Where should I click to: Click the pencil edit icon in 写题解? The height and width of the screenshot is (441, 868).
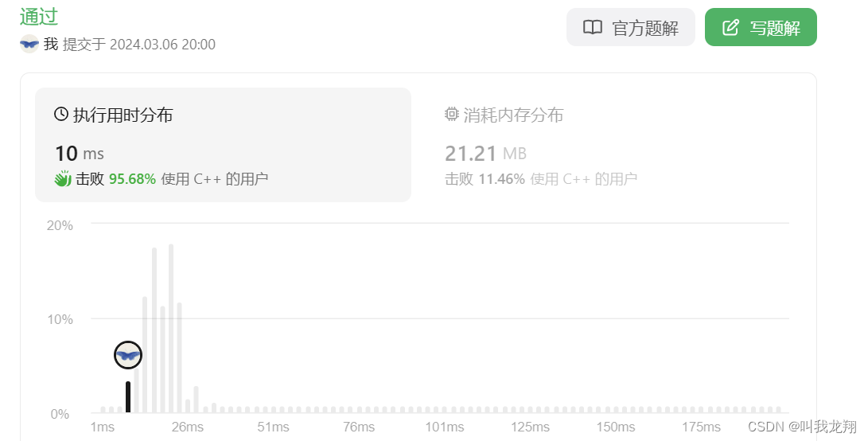(730, 27)
